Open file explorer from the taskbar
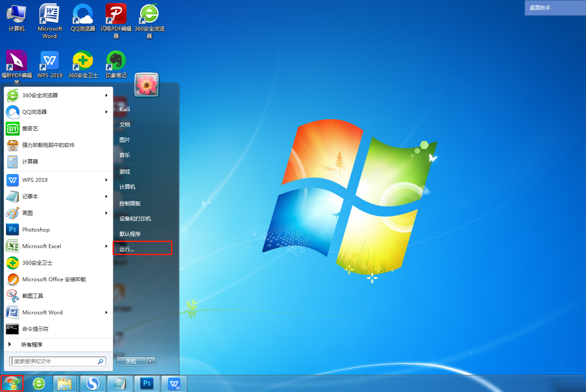586x392 pixels. point(65,383)
